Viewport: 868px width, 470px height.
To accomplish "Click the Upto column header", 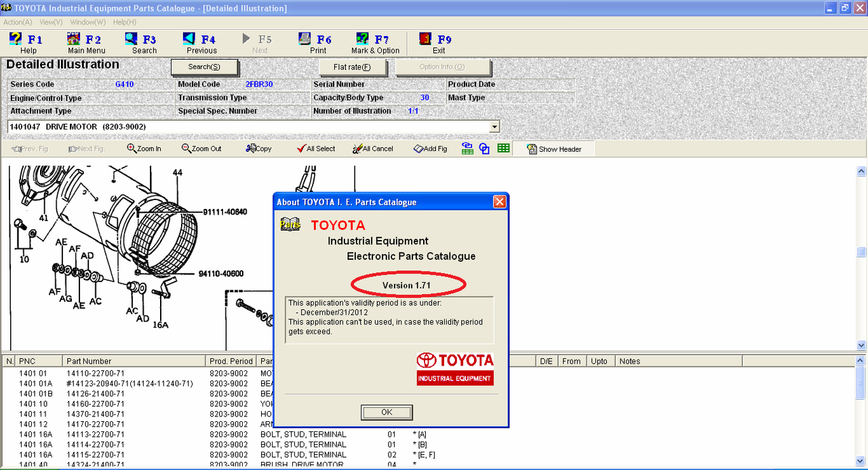I will pos(599,361).
